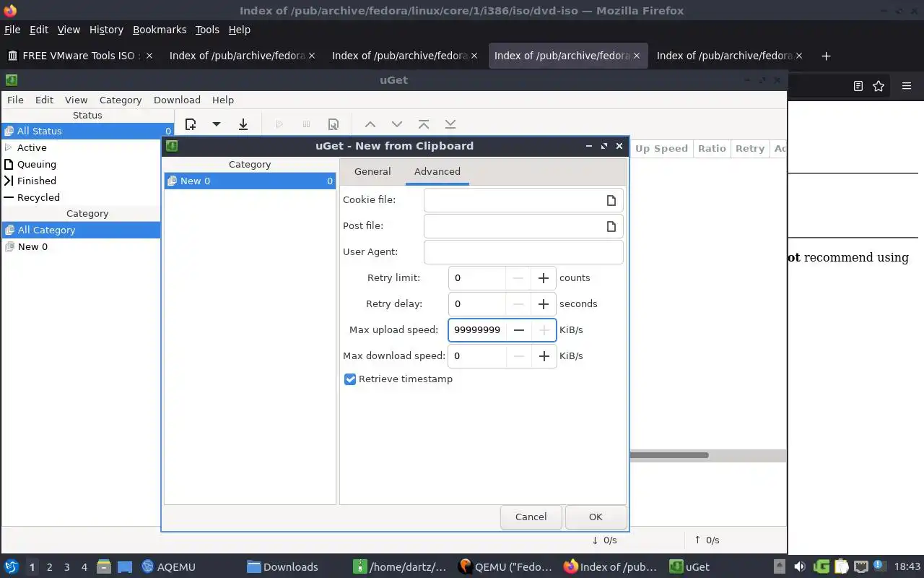Uncheck the Retrieve timestamp checkbox
924x578 pixels.
coord(350,379)
